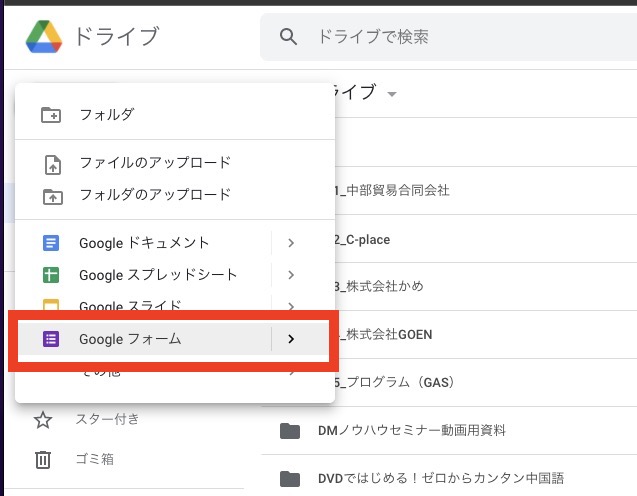
Task: Click the magnifying glass search icon
Action: [x=289, y=37]
